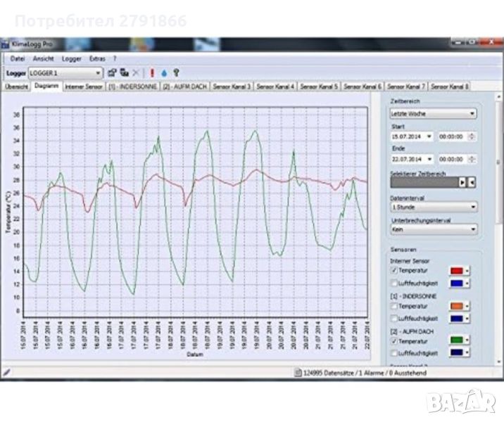Image resolution: width=504 pixels, height=422 pixels.
Task: Click right arrow of selected time range
Action: (462, 181)
